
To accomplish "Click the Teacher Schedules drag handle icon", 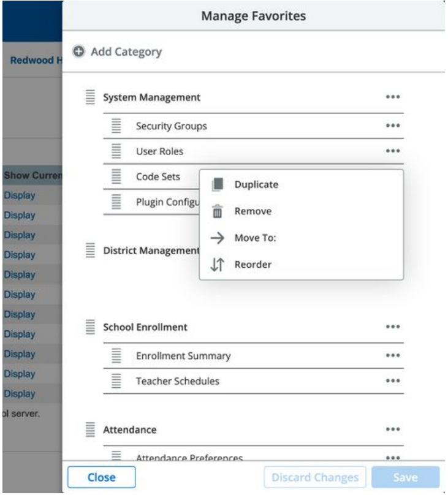I will 117,381.
